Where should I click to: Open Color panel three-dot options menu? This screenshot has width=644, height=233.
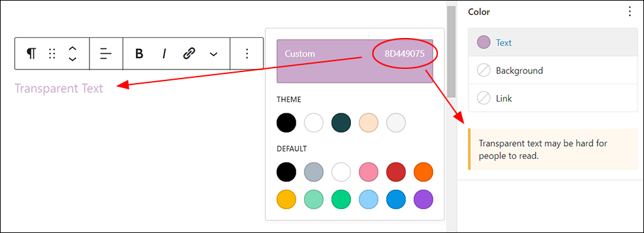pos(630,12)
